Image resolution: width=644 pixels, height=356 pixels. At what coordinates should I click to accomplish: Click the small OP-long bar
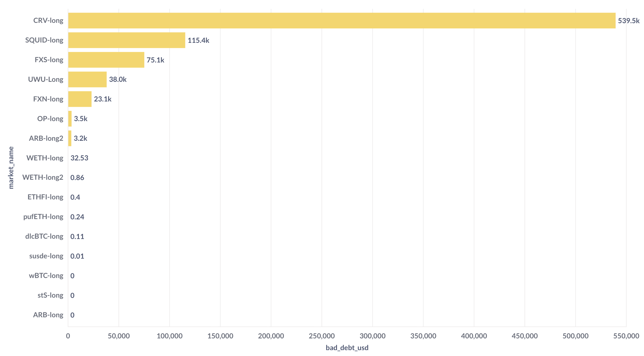(70, 119)
